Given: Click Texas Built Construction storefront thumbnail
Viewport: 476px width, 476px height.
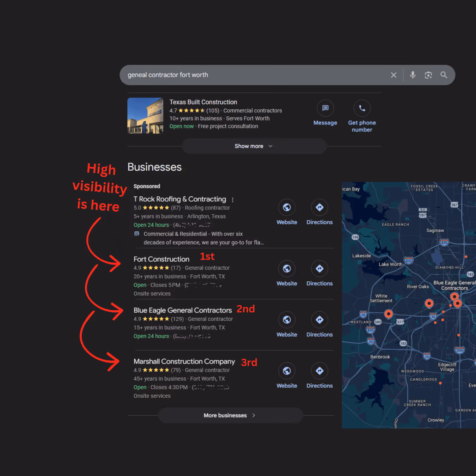Looking at the screenshot, I should coord(145,116).
